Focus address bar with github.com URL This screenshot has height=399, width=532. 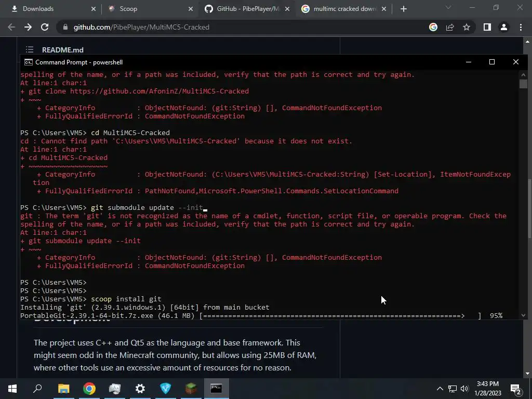(x=141, y=27)
